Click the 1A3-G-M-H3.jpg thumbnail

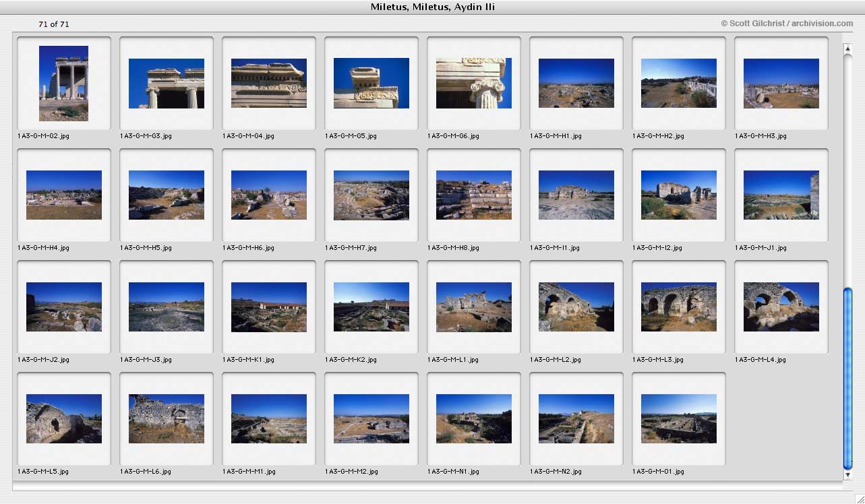(781, 84)
